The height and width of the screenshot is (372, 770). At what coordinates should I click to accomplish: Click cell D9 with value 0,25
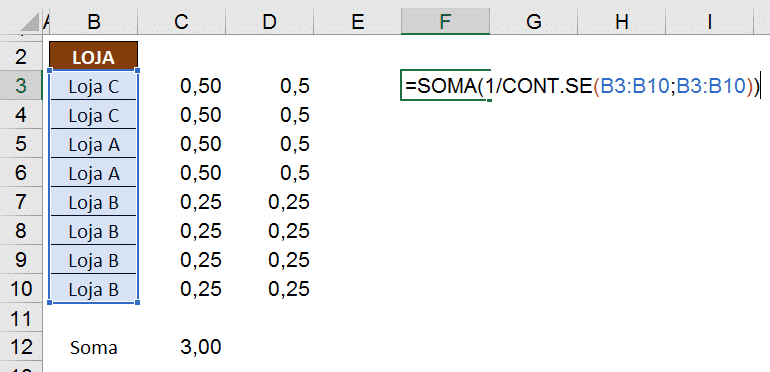pyautogui.click(x=270, y=260)
